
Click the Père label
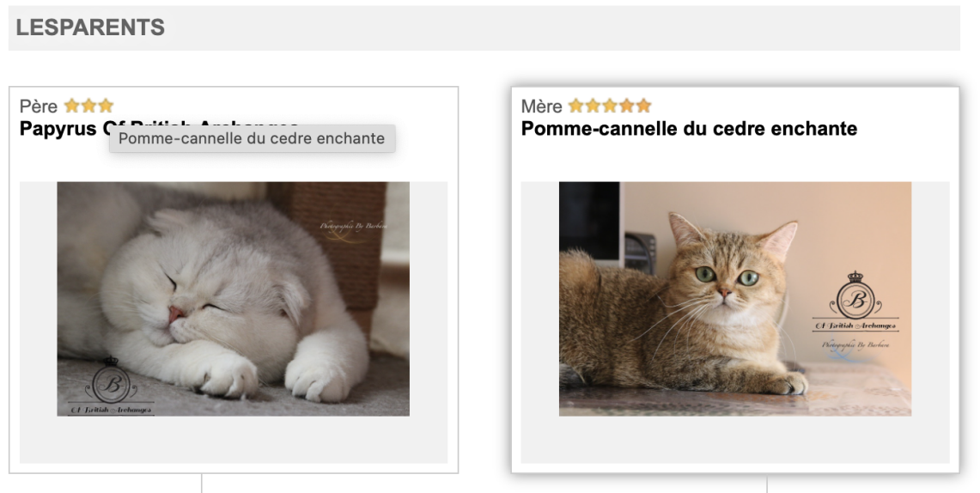pos(38,107)
